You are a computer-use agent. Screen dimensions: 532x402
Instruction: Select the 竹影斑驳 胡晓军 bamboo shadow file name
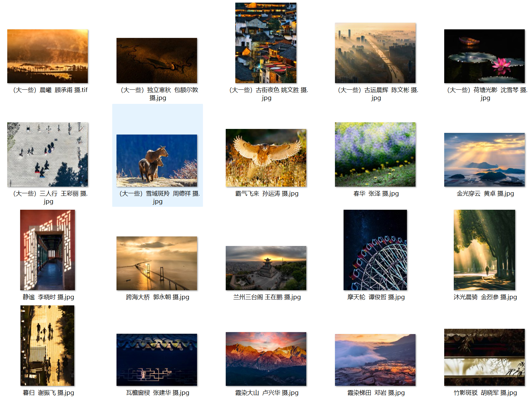pos(485,393)
